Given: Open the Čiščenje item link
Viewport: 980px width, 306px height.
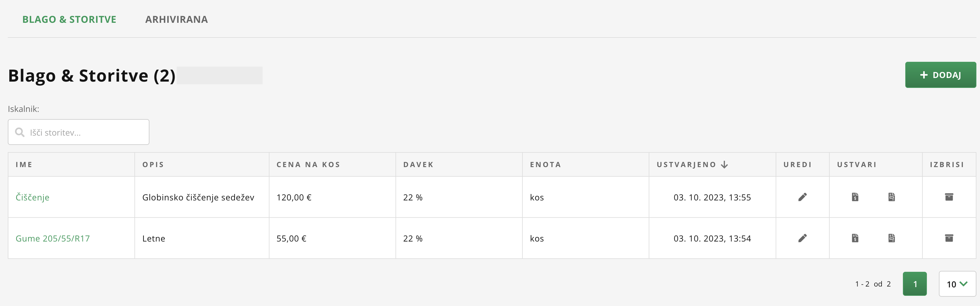Looking at the screenshot, I should [x=32, y=197].
